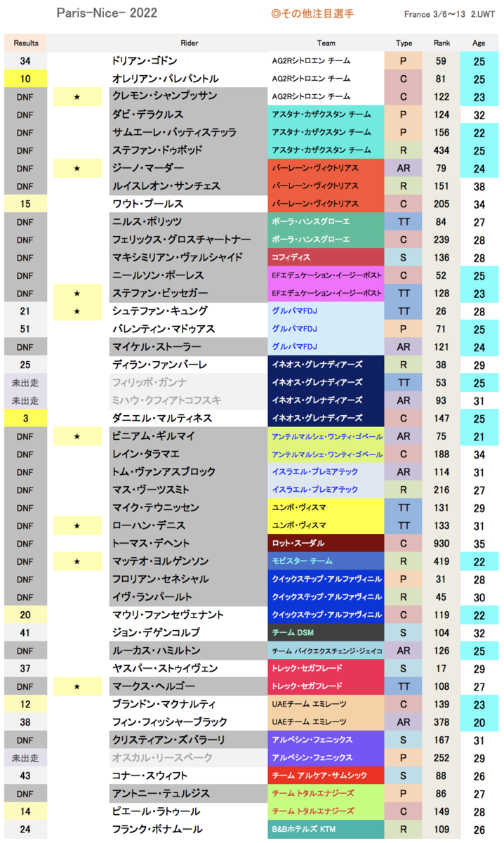This screenshot has width=504, height=843.
Task: Click age 20 for フィン・フィッシャーブラック
Action: coord(479,722)
